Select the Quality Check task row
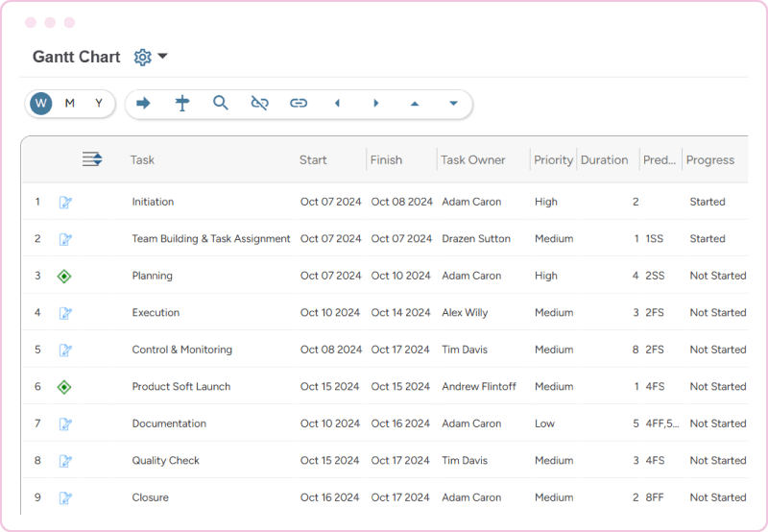Image resolution: width=768 pixels, height=532 pixels. click(x=166, y=461)
